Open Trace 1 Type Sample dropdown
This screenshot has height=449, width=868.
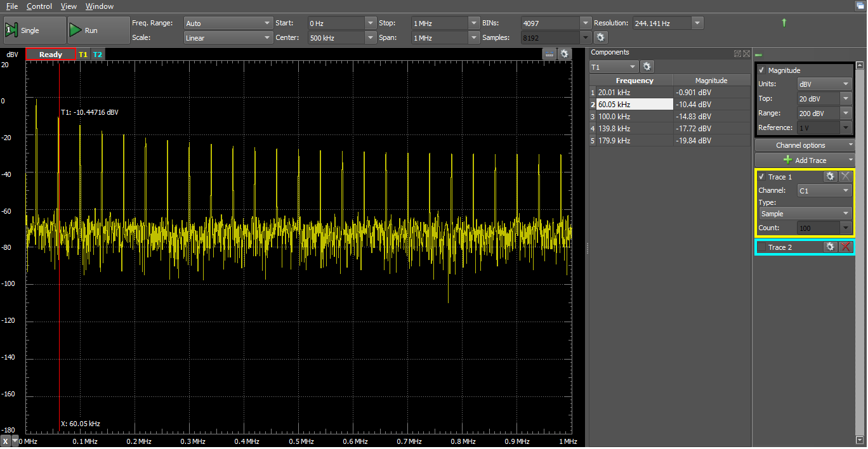tap(805, 214)
